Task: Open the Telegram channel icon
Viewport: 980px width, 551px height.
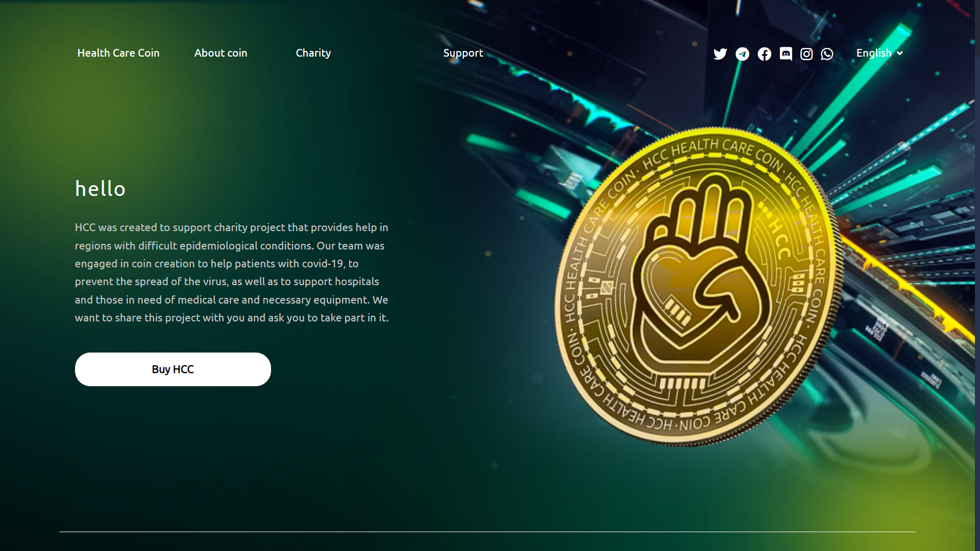Action: (x=742, y=54)
